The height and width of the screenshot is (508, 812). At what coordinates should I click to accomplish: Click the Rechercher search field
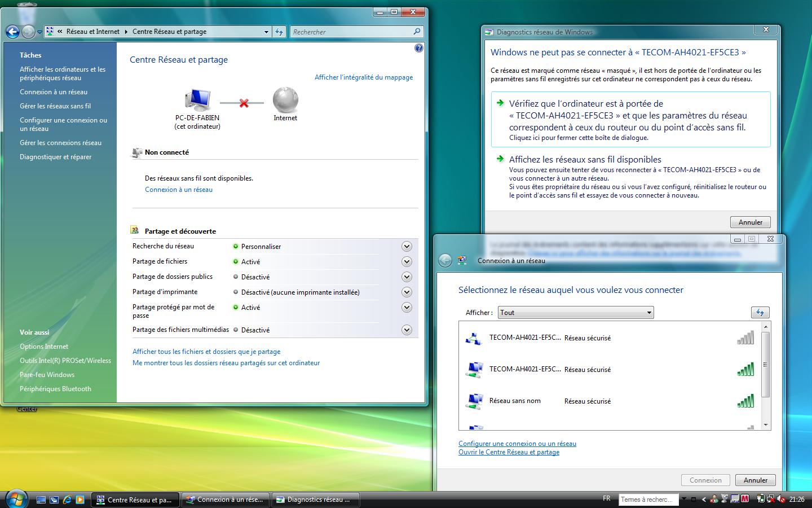tap(352, 32)
